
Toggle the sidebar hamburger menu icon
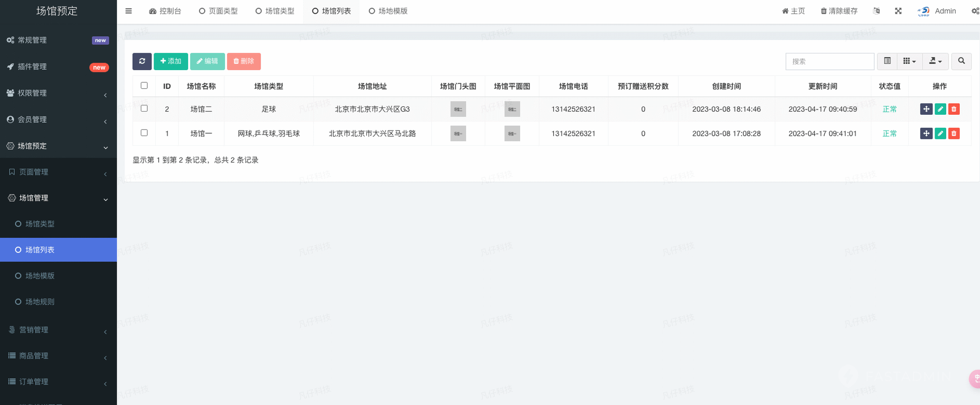tap(128, 11)
